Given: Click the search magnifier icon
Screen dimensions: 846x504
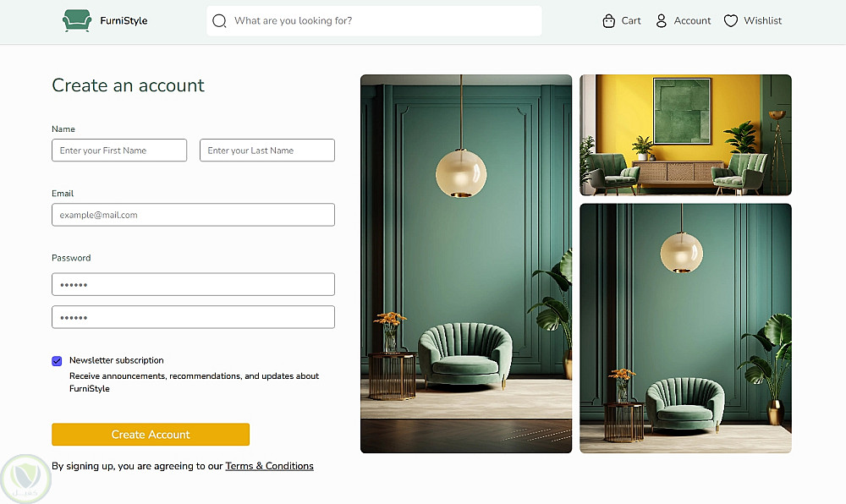Looking at the screenshot, I should (x=219, y=21).
